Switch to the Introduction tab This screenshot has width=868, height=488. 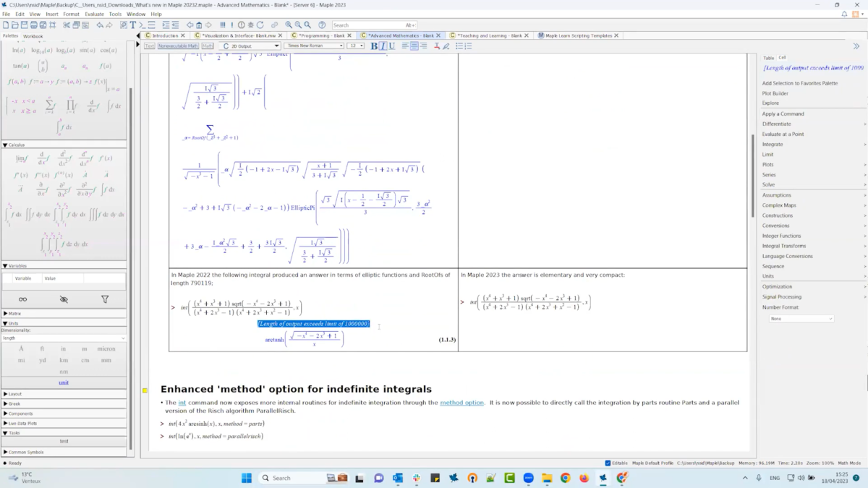coord(165,35)
